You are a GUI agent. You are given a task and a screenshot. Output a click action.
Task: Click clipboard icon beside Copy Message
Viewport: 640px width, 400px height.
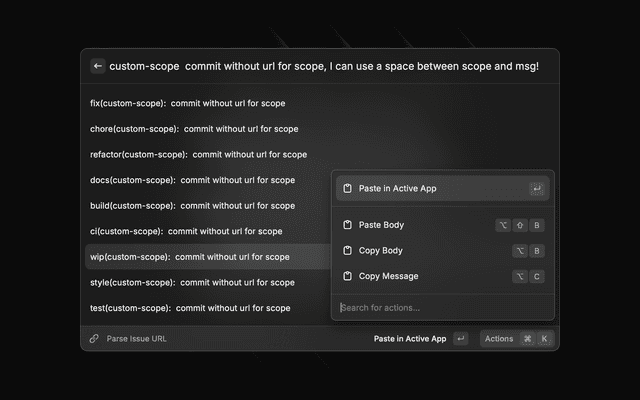(346, 276)
